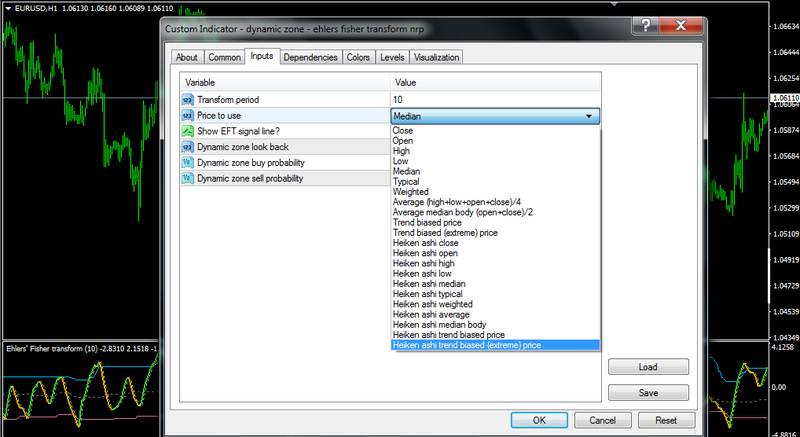Image resolution: width=800 pixels, height=437 pixels.
Task: Open the Colors tab
Action: 358,57
